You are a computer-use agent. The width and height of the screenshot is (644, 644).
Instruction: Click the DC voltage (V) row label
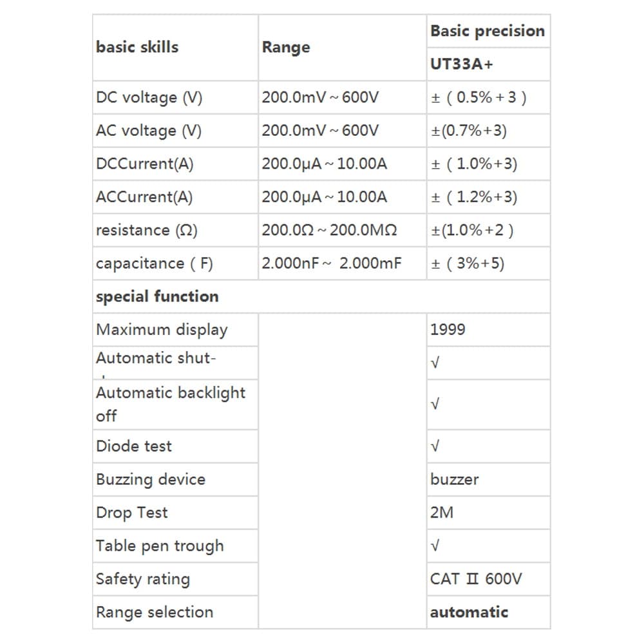click(149, 98)
